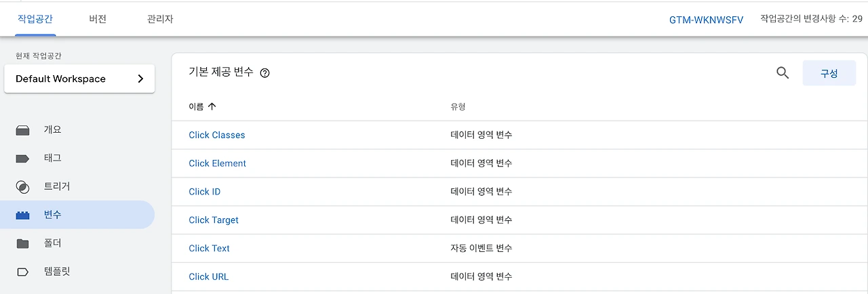Open the Click Classes variable
The width and height of the screenshot is (868, 294).
point(217,135)
